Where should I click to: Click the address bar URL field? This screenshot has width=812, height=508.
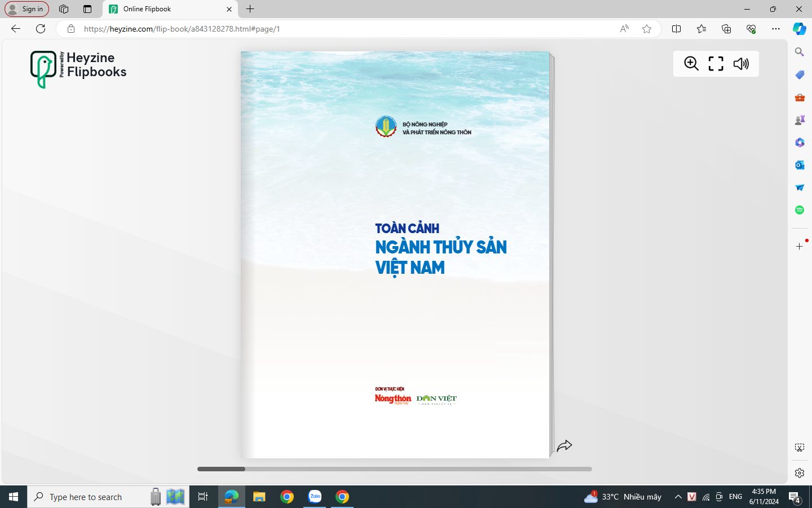(x=338, y=29)
